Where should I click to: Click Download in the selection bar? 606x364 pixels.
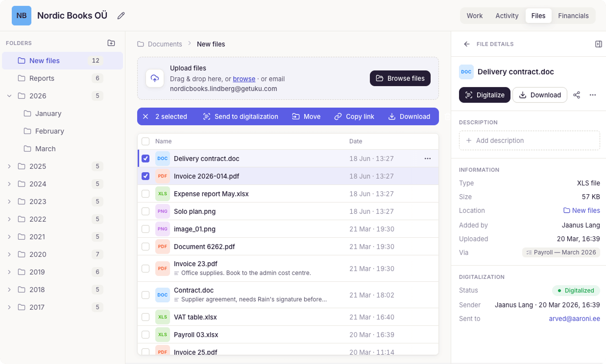point(409,116)
